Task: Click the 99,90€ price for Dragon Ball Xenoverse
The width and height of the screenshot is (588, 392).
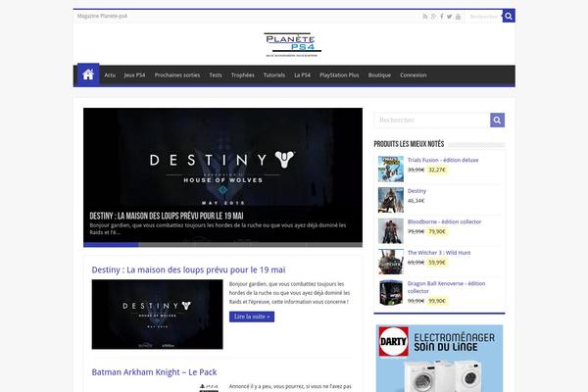Action: coord(437,301)
